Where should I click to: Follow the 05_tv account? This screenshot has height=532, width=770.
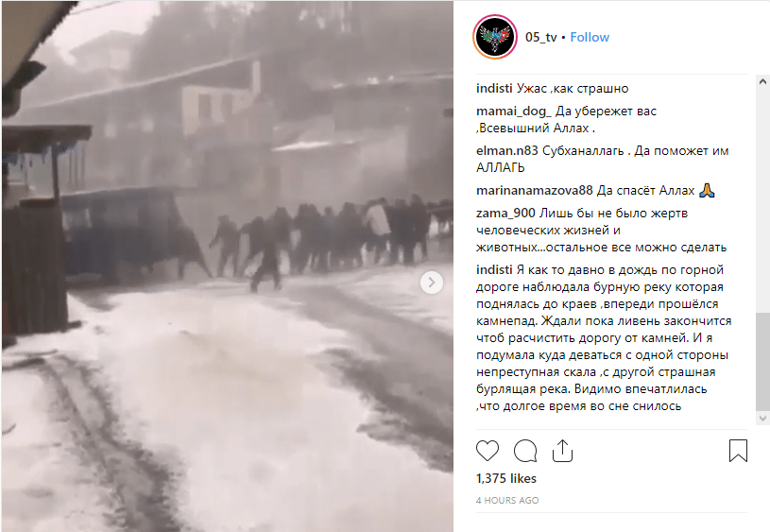click(590, 38)
